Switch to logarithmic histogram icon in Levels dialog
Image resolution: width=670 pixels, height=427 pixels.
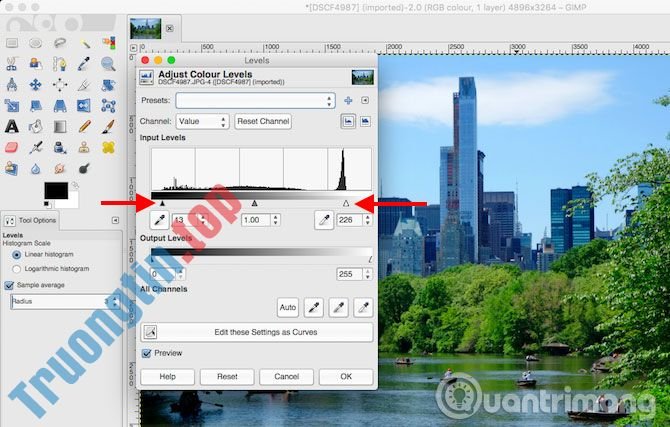pos(365,121)
